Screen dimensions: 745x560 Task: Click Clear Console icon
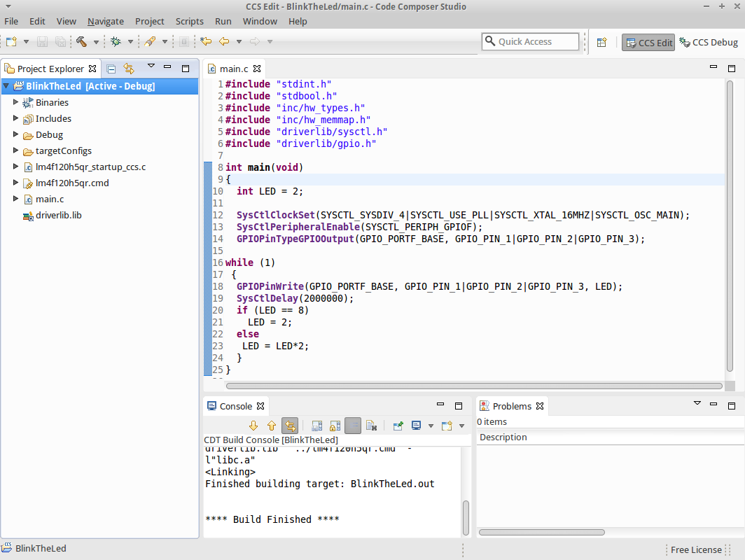click(x=372, y=426)
